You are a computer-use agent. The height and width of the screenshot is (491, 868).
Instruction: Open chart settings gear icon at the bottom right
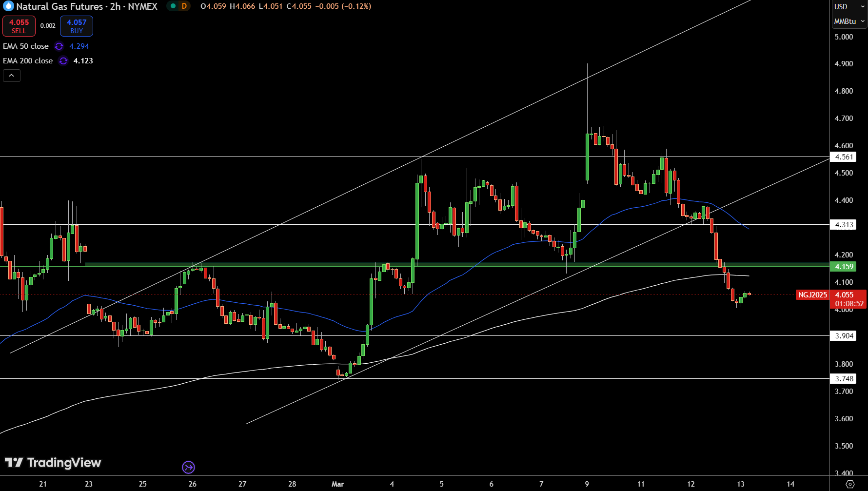point(850,484)
